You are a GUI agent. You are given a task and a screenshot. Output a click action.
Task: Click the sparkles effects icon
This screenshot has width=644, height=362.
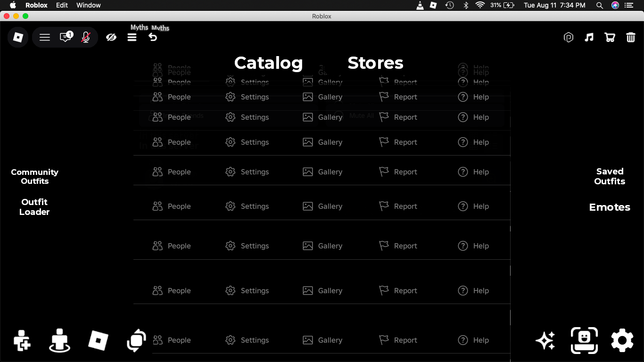coord(545,340)
